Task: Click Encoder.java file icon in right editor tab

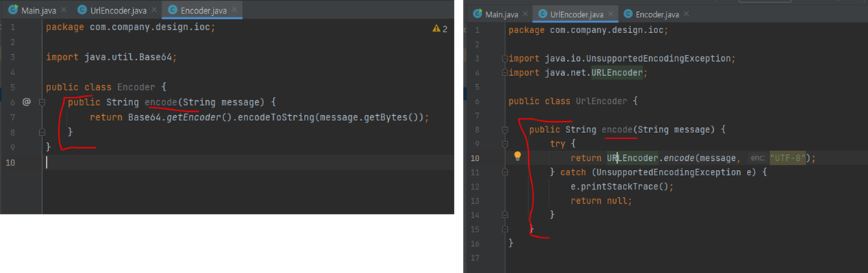Action: coord(628,14)
